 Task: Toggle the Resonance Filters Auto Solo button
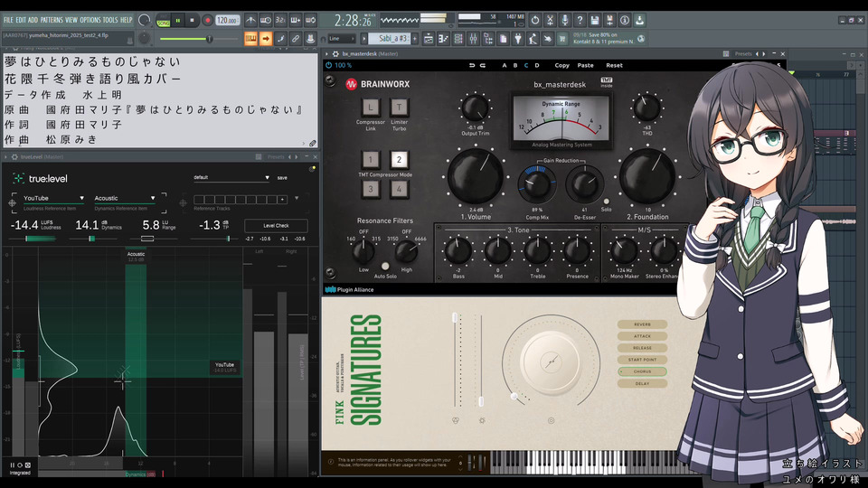coord(385,266)
